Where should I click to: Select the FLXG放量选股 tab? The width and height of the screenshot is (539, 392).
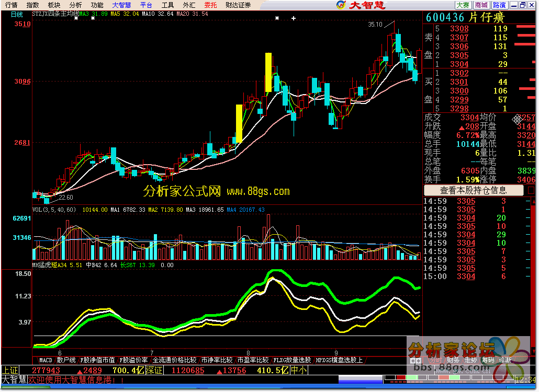pyautogui.click(x=292, y=360)
